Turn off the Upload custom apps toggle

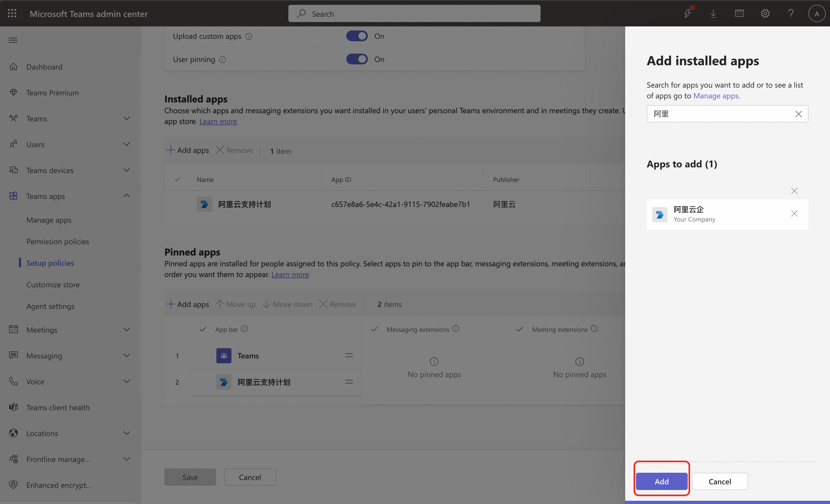(357, 36)
